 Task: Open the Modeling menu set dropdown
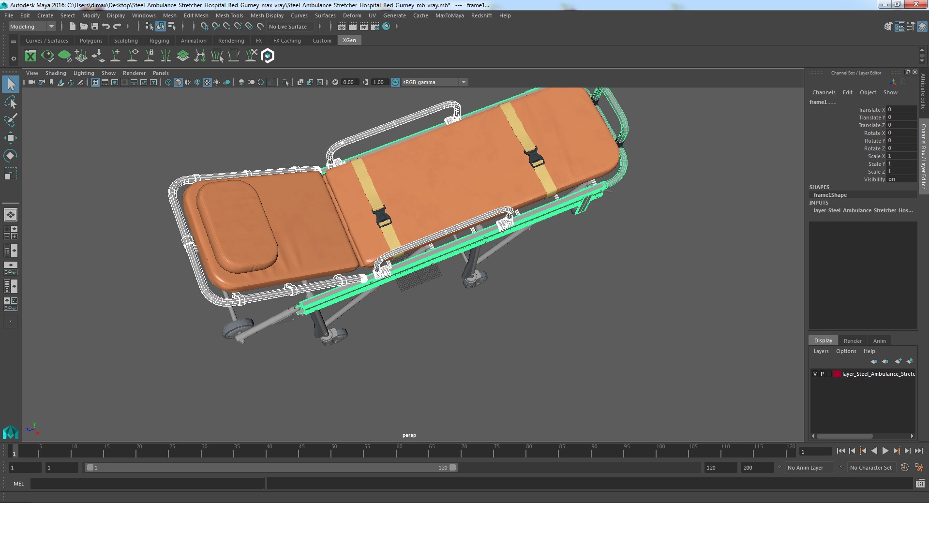pyautogui.click(x=32, y=27)
